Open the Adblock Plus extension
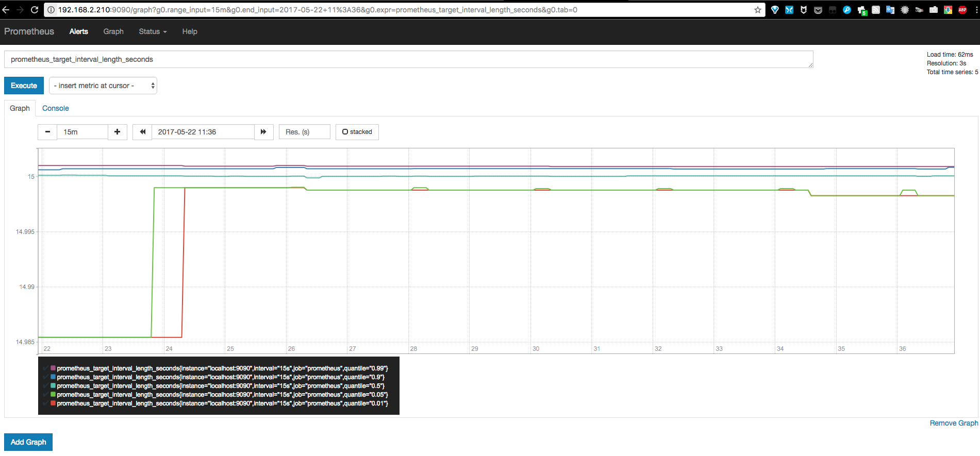This screenshot has width=980, height=456. (x=962, y=10)
